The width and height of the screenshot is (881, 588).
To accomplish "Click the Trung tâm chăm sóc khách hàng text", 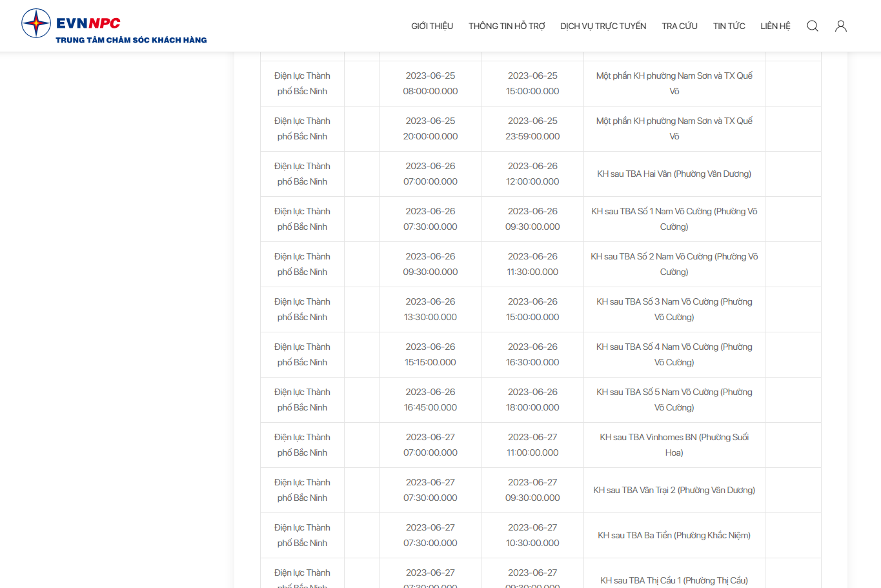I will pyautogui.click(x=131, y=40).
